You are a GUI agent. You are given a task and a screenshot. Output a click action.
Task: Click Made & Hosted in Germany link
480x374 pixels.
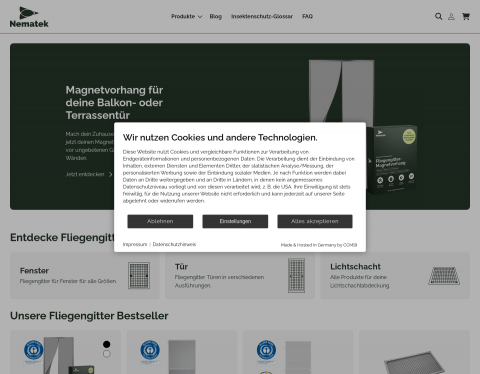(319, 245)
